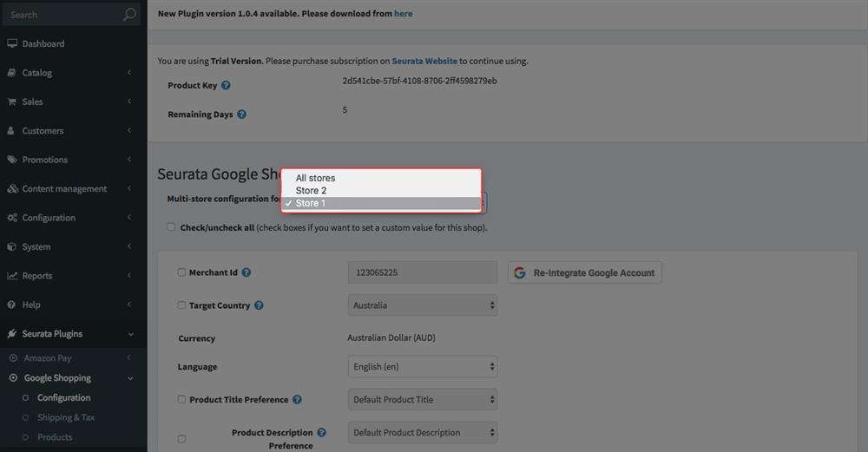
Task: Expand the Amazon Pay submenu chevron
Action: point(129,358)
